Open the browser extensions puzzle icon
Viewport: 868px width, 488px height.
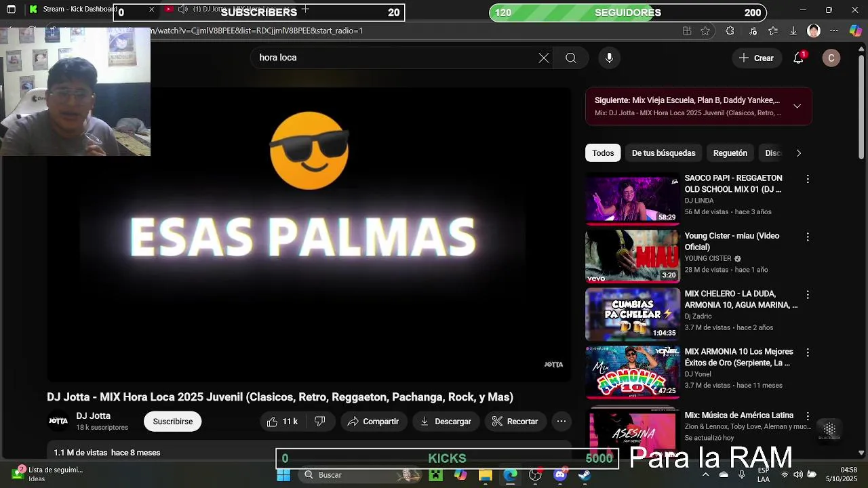[730, 30]
